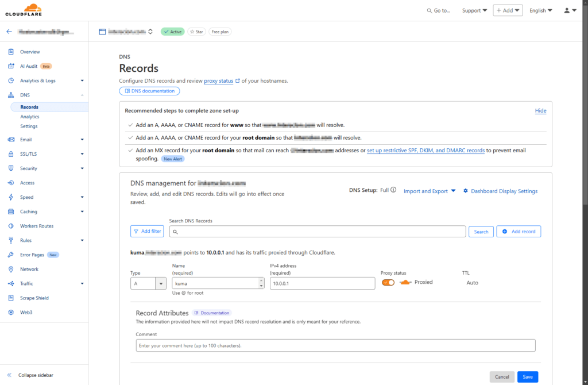
Task: Click the Access sidebar icon
Action: click(11, 183)
